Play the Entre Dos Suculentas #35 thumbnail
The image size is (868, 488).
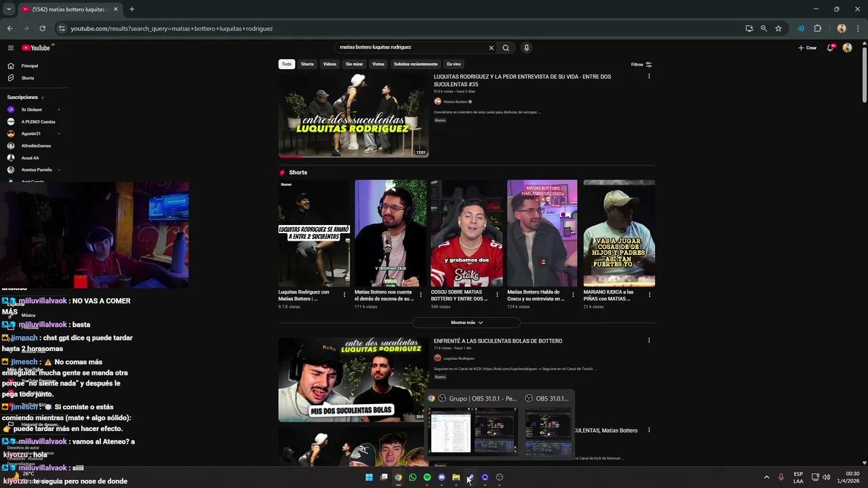point(353,115)
